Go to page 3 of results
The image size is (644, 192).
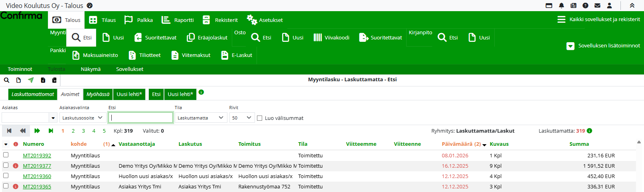click(83, 131)
